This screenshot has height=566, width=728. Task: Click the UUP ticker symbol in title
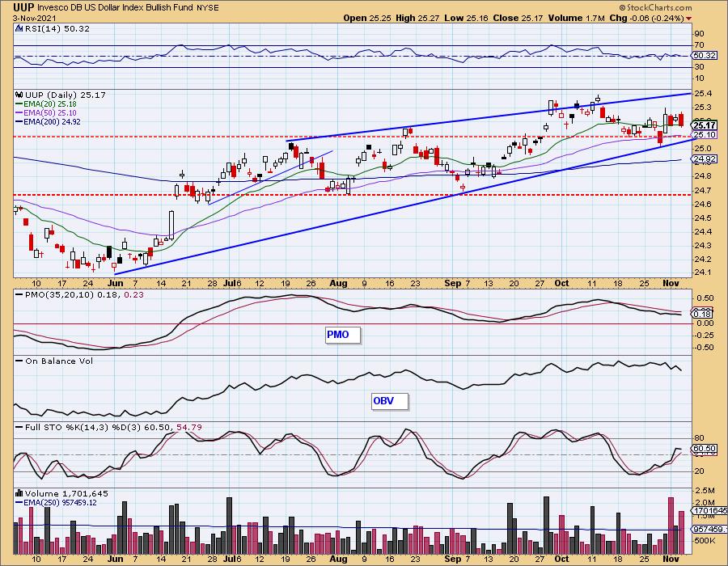point(23,7)
